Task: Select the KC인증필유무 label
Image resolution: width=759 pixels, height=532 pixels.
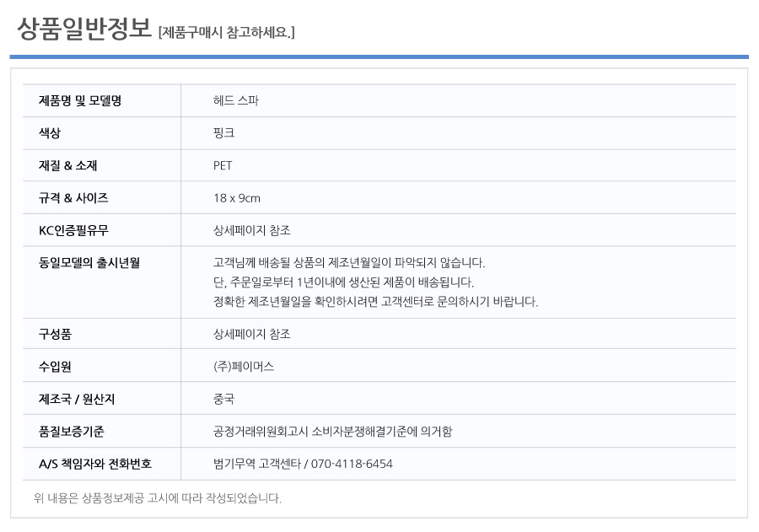Action: coord(73,230)
